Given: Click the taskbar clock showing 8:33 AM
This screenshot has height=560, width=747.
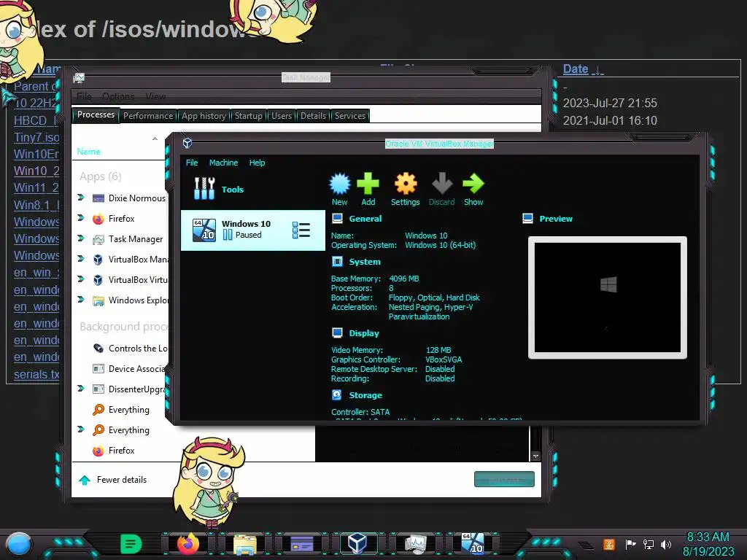Looking at the screenshot, I should pos(708,537).
